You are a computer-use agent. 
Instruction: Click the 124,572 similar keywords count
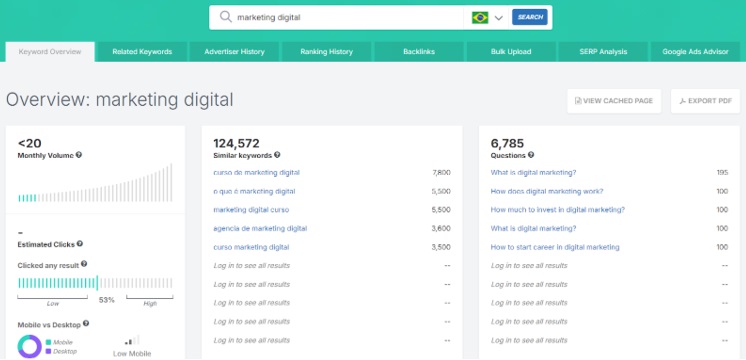236,144
